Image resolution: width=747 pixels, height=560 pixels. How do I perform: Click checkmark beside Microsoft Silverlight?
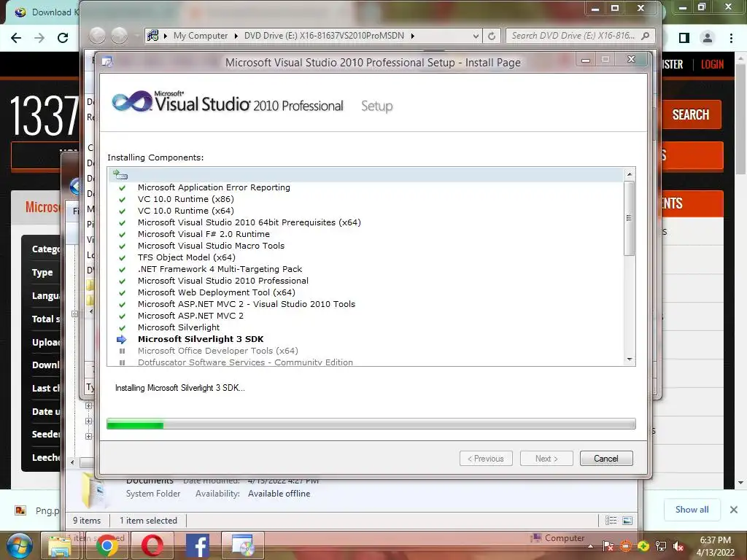coord(122,327)
